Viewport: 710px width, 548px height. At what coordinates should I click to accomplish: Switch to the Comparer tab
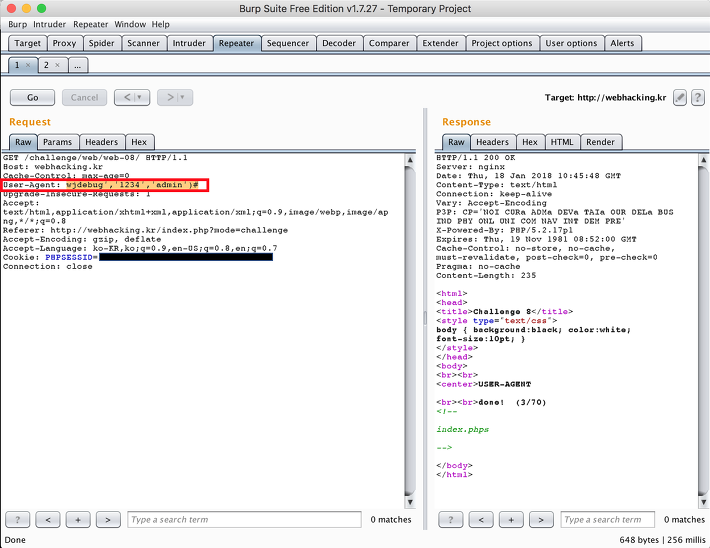pos(389,43)
